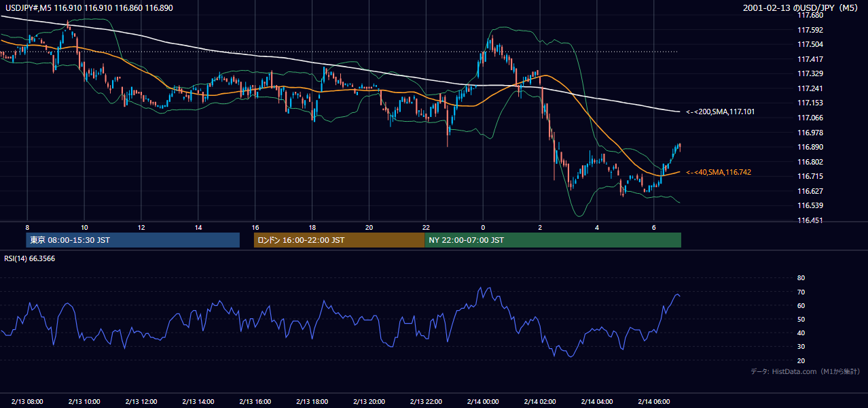Click the 2/13 20:00 time label
Viewport: 868px width, 408px height.
click(369, 402)
